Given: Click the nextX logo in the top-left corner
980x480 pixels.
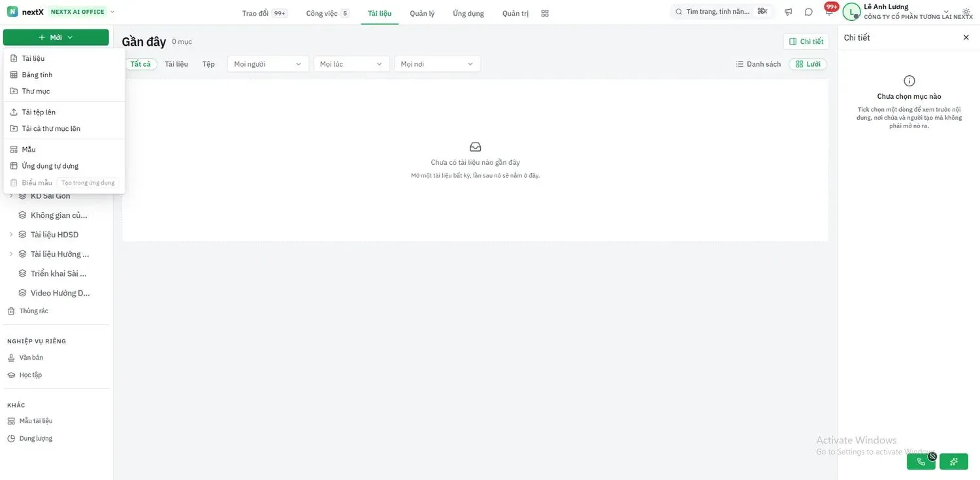Looking at the screenshot, I should pyautogui.click(x=12, y=12).
